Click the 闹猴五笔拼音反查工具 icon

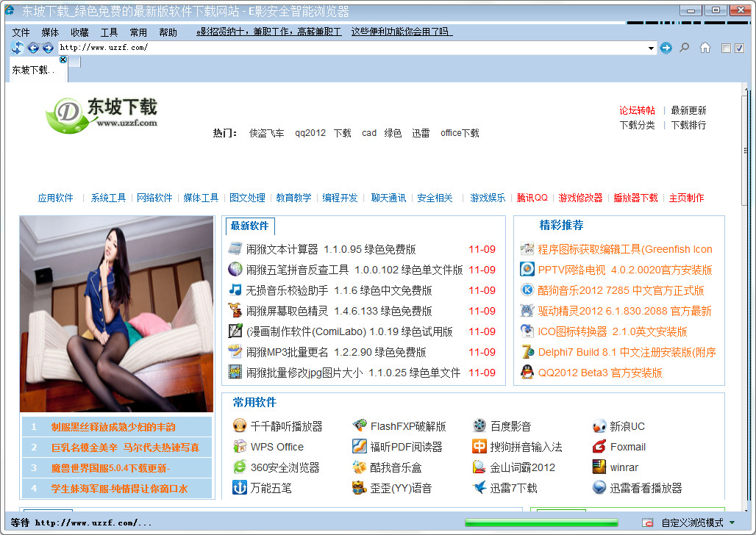click(x=235, y=269)
